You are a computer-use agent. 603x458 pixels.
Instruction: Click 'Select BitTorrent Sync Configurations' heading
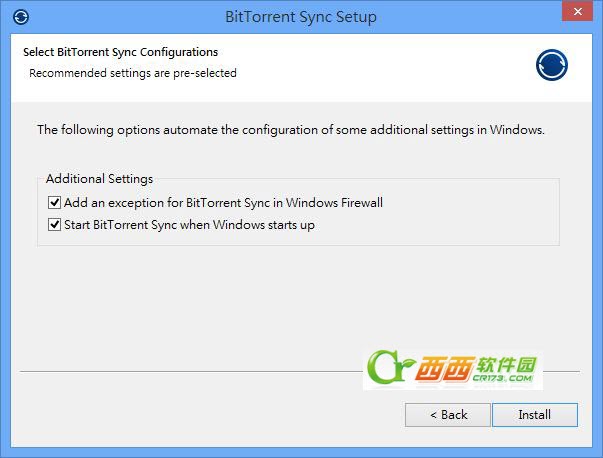coord(120,52)
